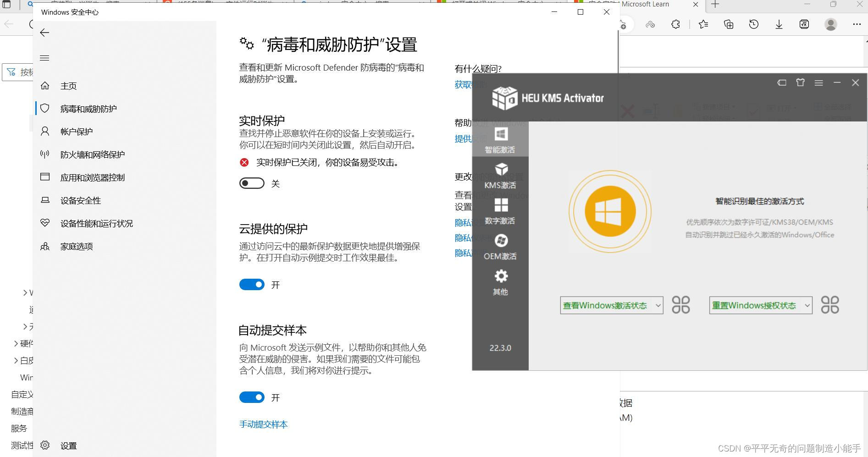The height and width of the screenshot is (457, 868).
Task: Open 家庭选项 section
Action: (x=77, y=246)
